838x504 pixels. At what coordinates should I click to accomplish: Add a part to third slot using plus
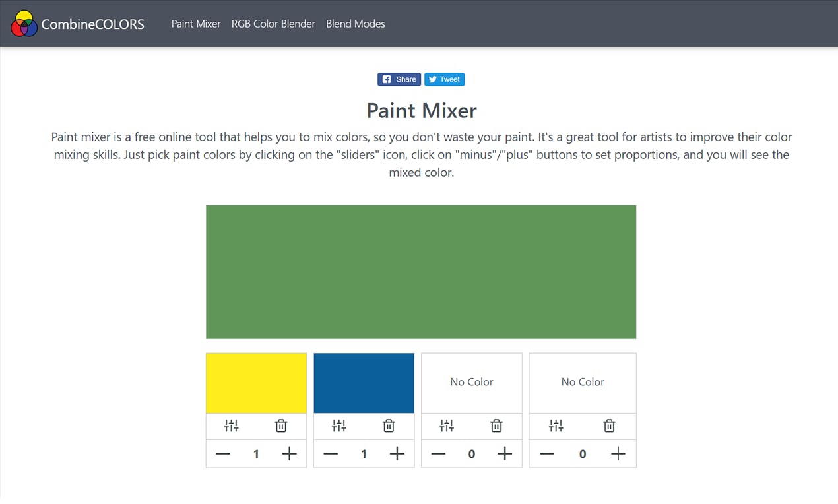point(505,454)
